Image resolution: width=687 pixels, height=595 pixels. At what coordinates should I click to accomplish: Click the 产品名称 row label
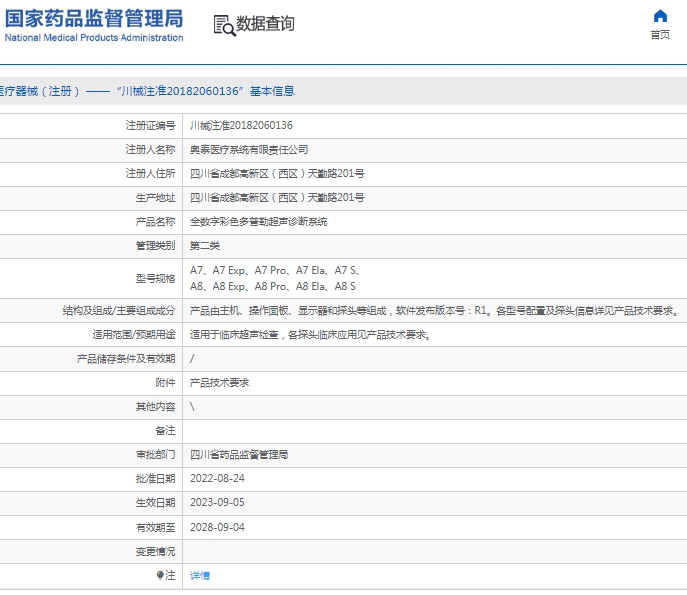(155, 222)
